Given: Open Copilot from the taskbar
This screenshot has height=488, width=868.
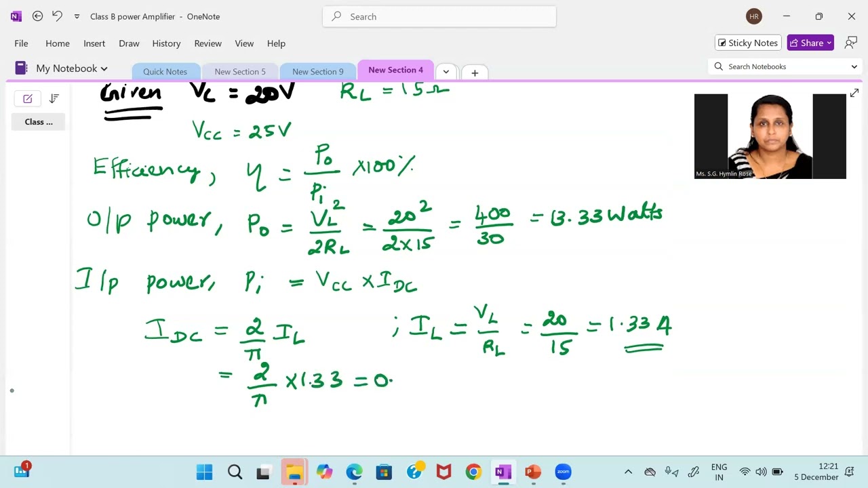Looking at the screenshot, I should (324, 472).
